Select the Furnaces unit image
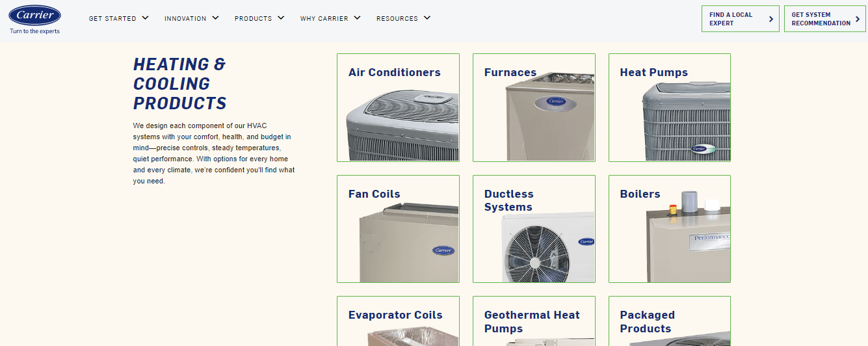 tap(550, 117)
